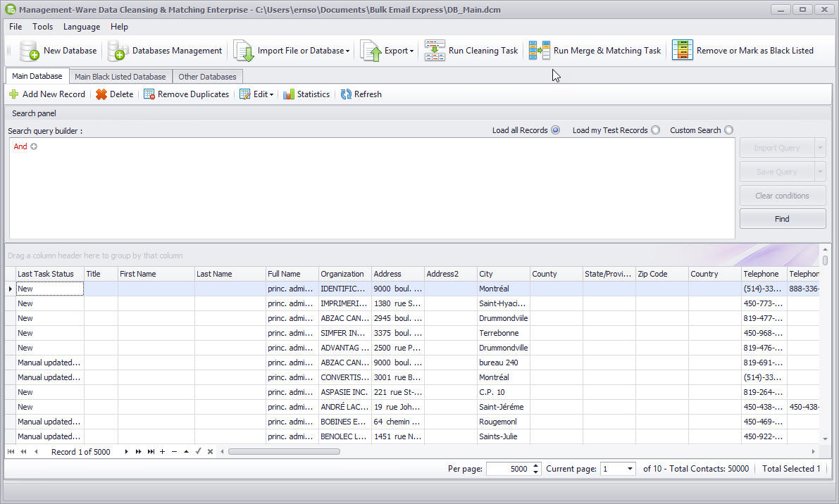Expand the Export dropdown arrow
The width and height of the screenshot is (839, 504).
tap(411, 51)
